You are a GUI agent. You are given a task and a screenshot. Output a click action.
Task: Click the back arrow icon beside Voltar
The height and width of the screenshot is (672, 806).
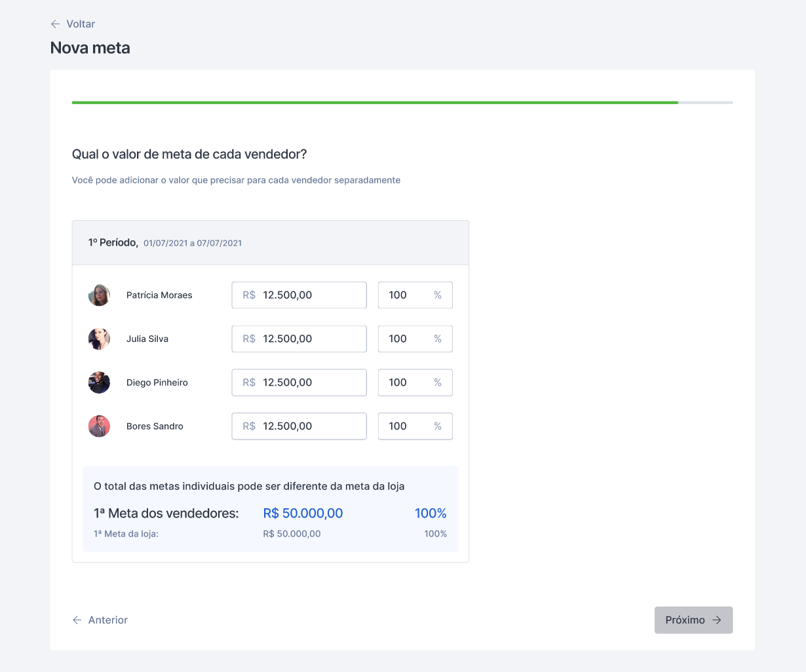point(55,24)
